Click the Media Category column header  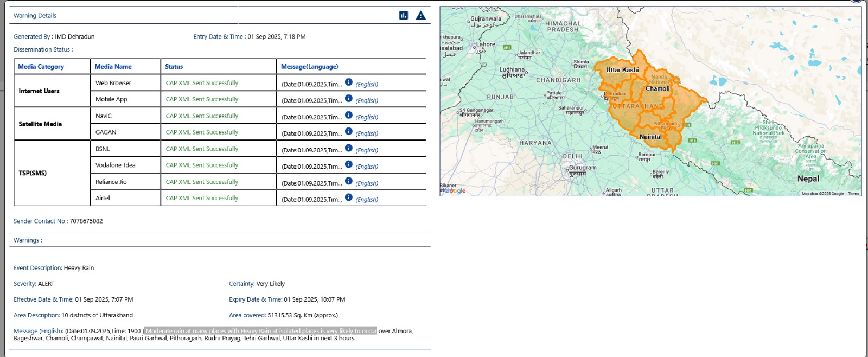tap(41, 67)
